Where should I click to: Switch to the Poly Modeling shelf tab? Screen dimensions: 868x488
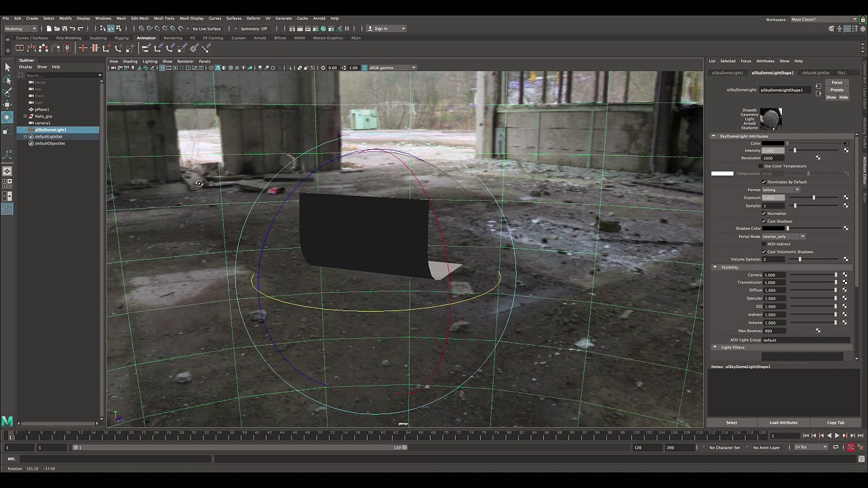pyautogui.click(x=68, y=38)
